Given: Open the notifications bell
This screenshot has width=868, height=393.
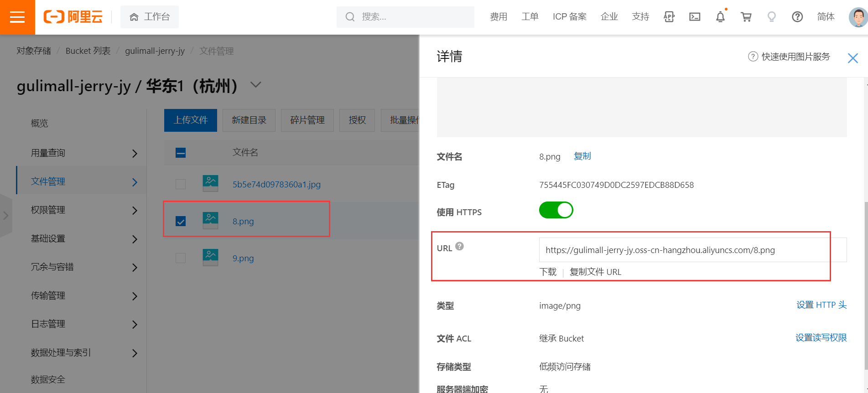Looking at the screenshot, I should (x=720, y=17).
